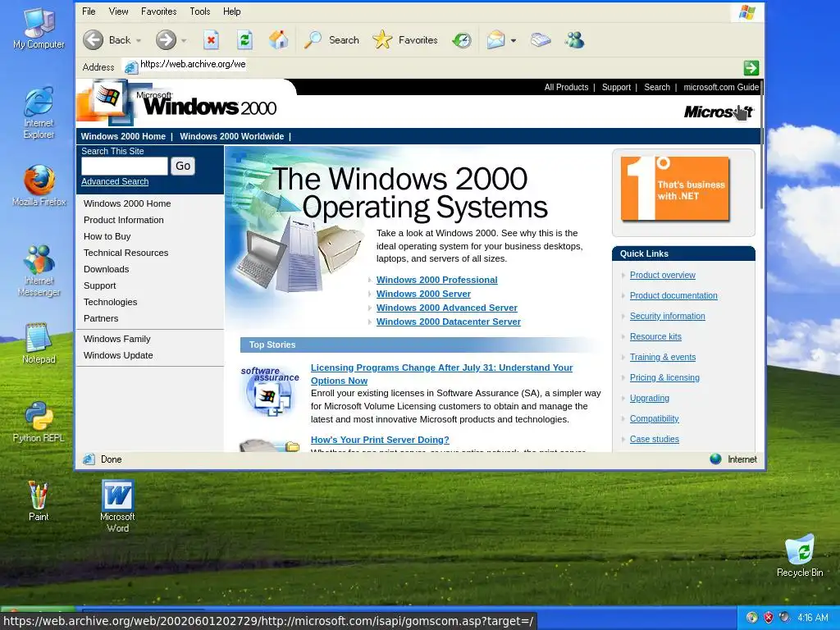This screenshot has height=630, width=840.
Task: Open the Messenger people icon in toolbar
Action: coord(574,40)
